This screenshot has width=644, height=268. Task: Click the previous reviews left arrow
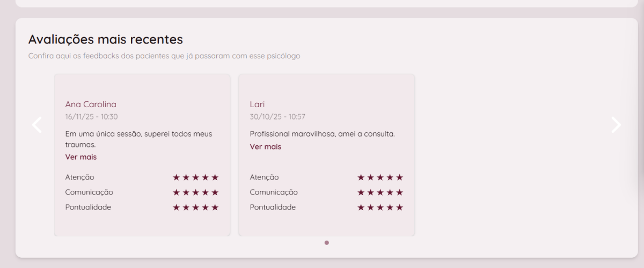[36, 125]
